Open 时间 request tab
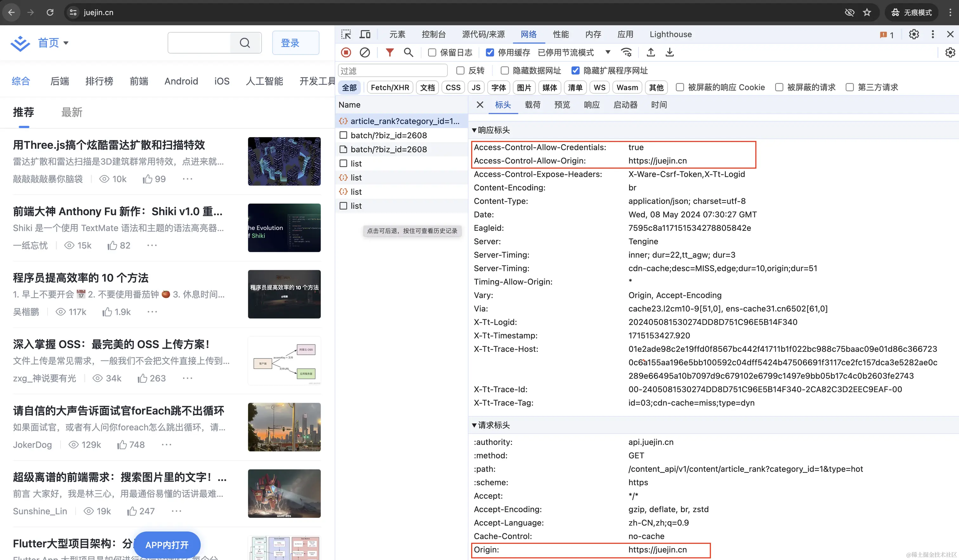The width and height of the screenshot is (959, 560). pyautogui.click(x=659, y=105)
